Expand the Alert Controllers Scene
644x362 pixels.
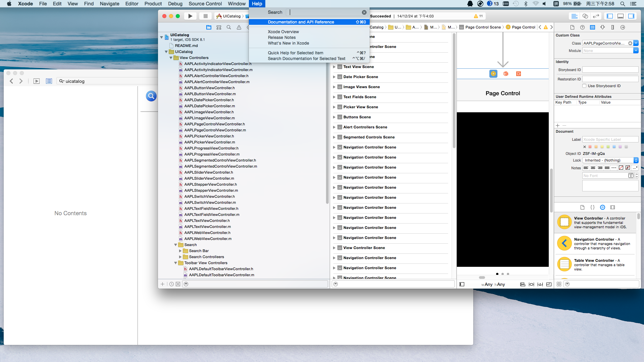(x=334, y=127)
